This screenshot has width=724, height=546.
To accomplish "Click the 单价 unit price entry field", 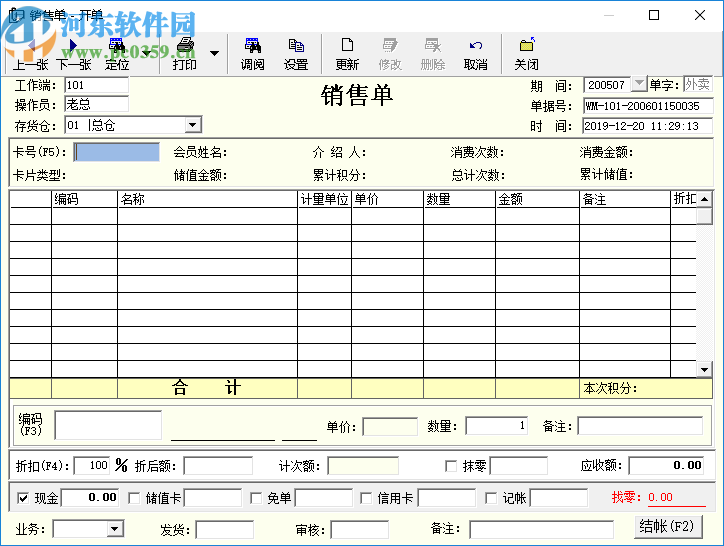I will pyautogui.click(x=390, y=426).
